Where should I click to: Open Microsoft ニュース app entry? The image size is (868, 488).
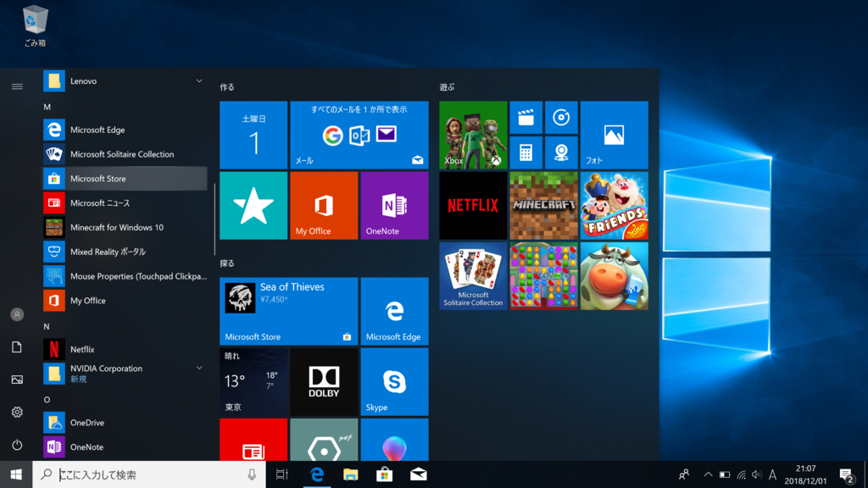125,203
